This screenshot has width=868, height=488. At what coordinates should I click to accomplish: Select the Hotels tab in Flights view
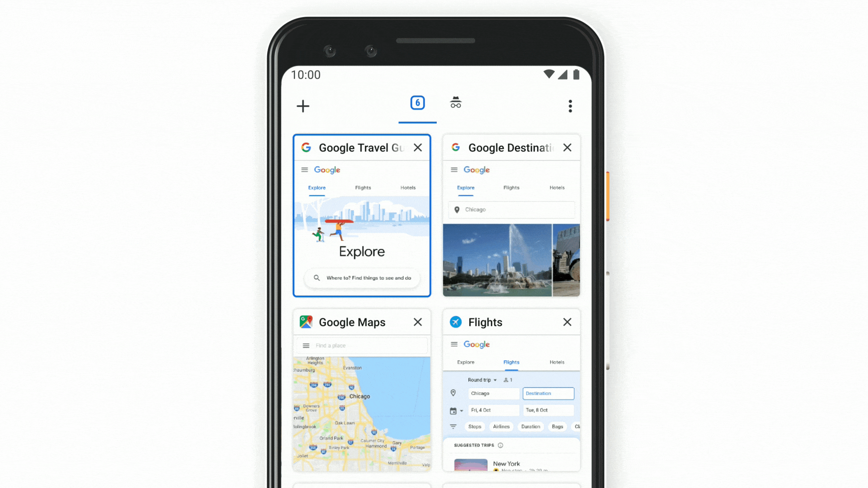[557, 362]
